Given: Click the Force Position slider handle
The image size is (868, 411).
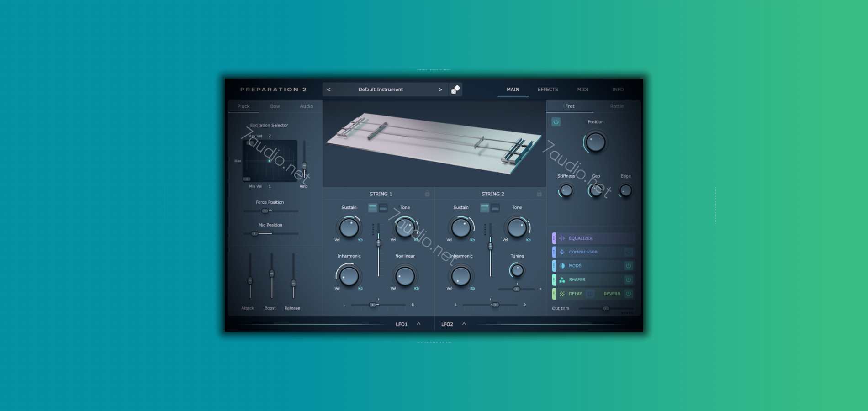Looking at the screenshot, I should click(265, 211).
